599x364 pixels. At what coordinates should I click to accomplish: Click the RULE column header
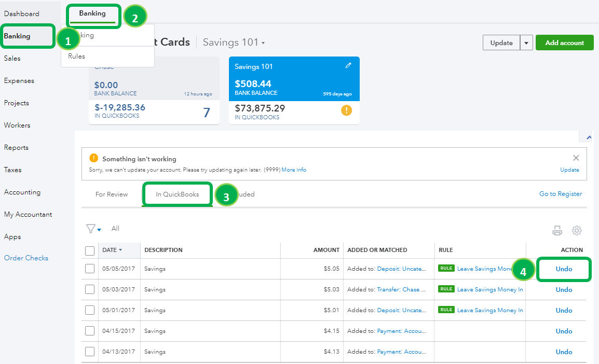pos(445,250)
